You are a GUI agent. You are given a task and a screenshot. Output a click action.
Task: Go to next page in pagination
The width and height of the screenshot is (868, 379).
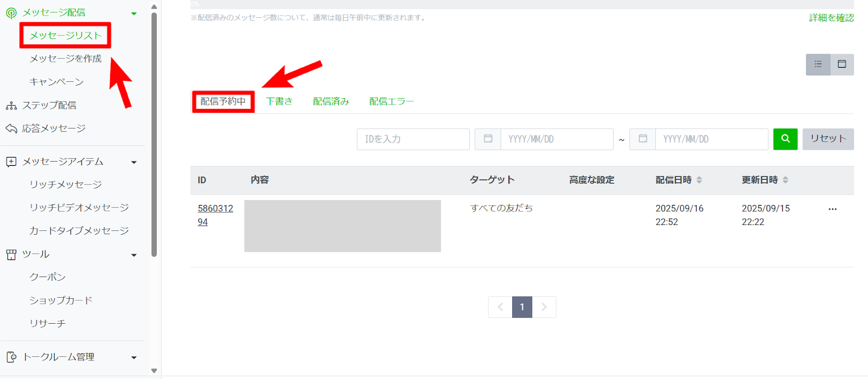544,307
